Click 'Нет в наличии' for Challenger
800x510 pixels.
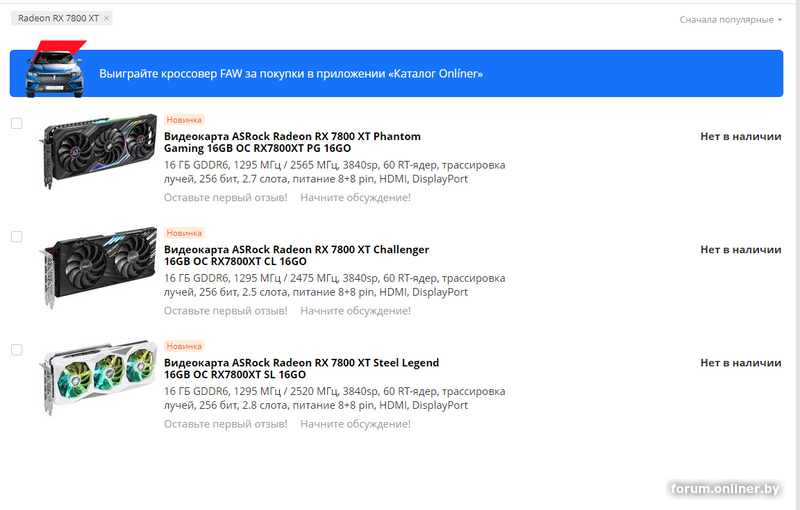741,250
